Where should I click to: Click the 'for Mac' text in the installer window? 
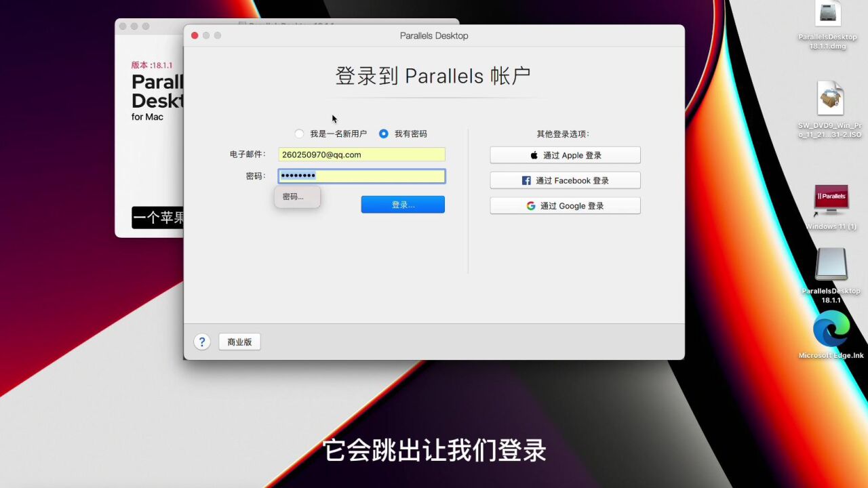[x=147, y=117]
